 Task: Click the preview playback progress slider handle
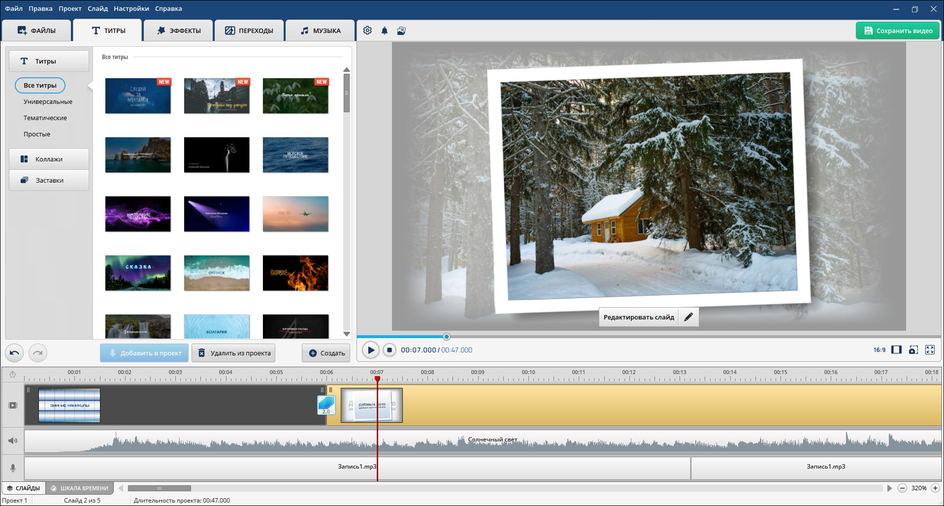tap(446, 337)
